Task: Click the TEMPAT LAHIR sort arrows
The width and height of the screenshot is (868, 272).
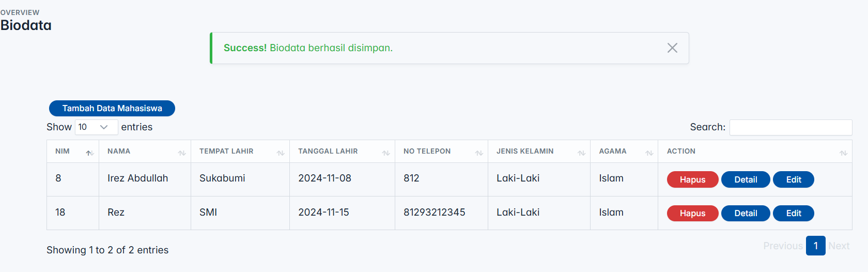Action: click(281, 153)
